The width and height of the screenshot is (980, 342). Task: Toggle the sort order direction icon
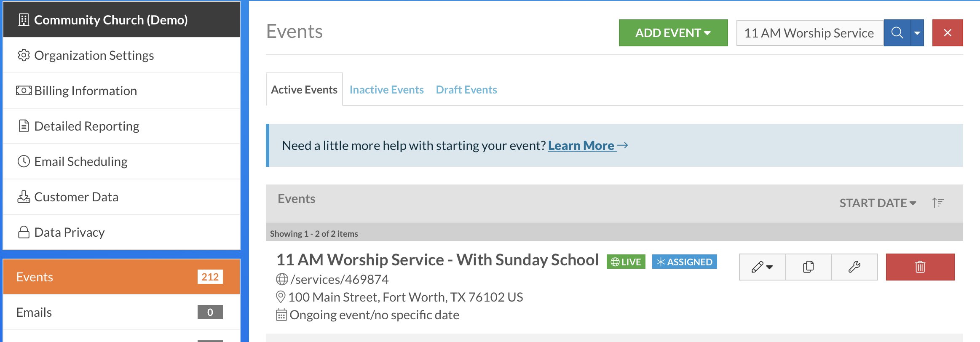coord(938,203)
